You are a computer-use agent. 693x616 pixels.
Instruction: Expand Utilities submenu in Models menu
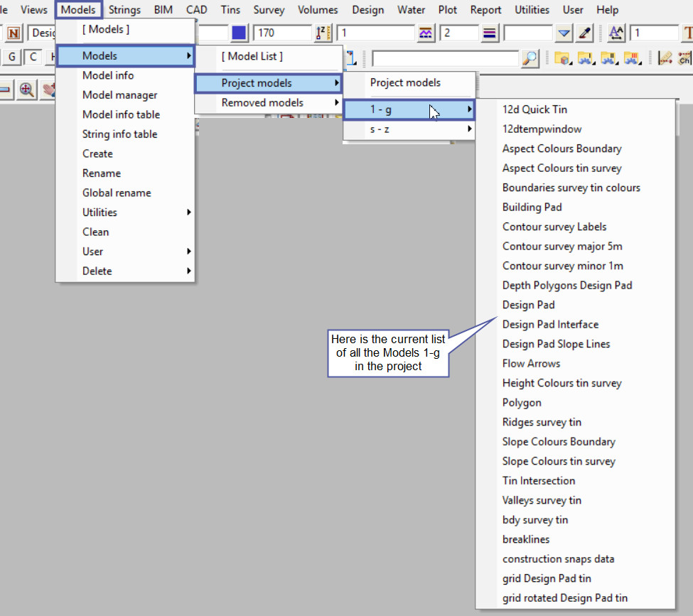pos(126,212)
